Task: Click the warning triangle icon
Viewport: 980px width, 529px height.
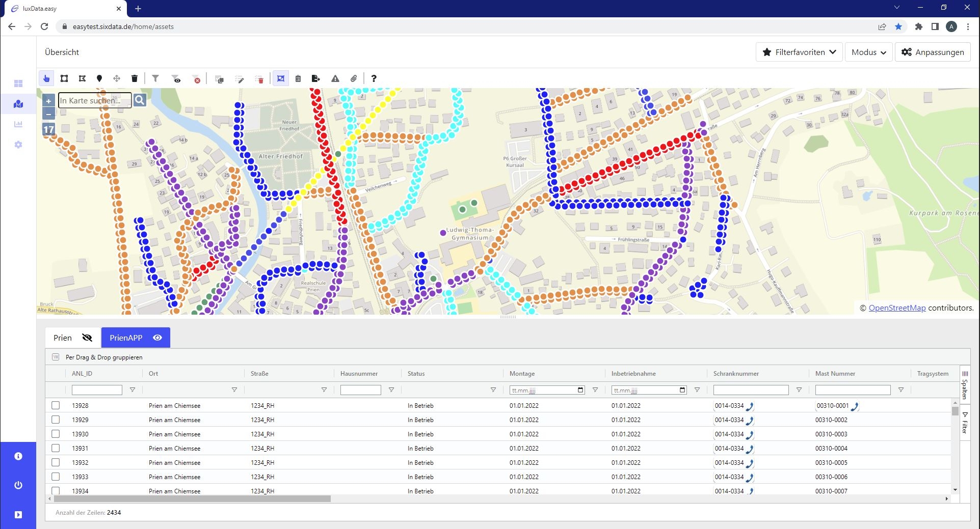Action: 335,78
